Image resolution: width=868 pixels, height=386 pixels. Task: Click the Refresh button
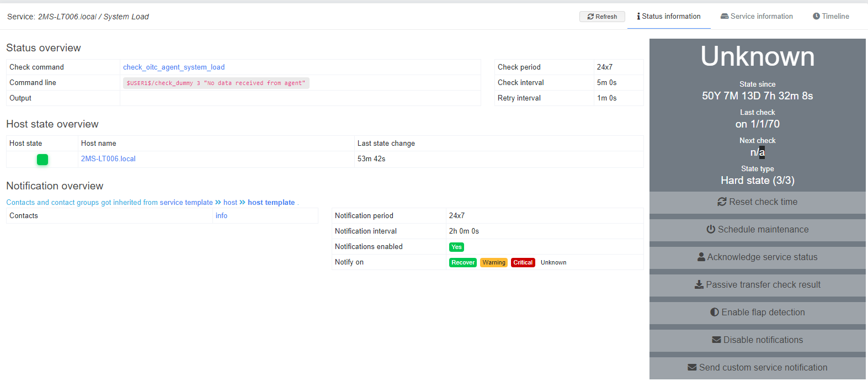[x=602, y=17]
